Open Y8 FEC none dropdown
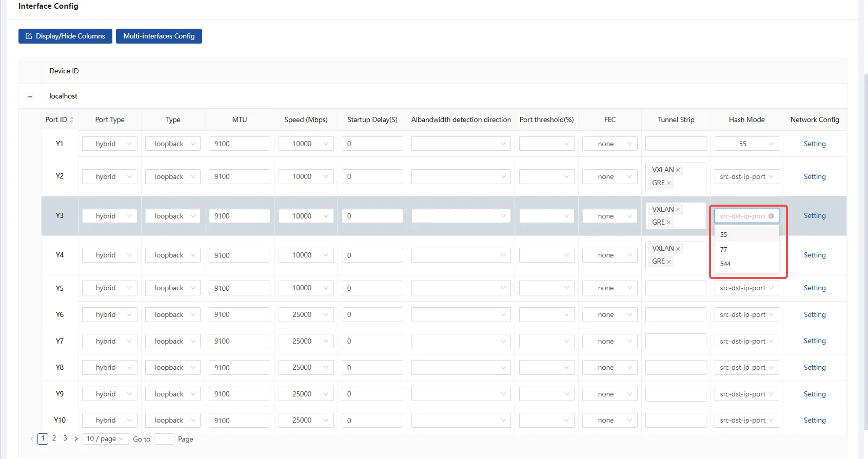868x459 pixels. tap(610, 367)
